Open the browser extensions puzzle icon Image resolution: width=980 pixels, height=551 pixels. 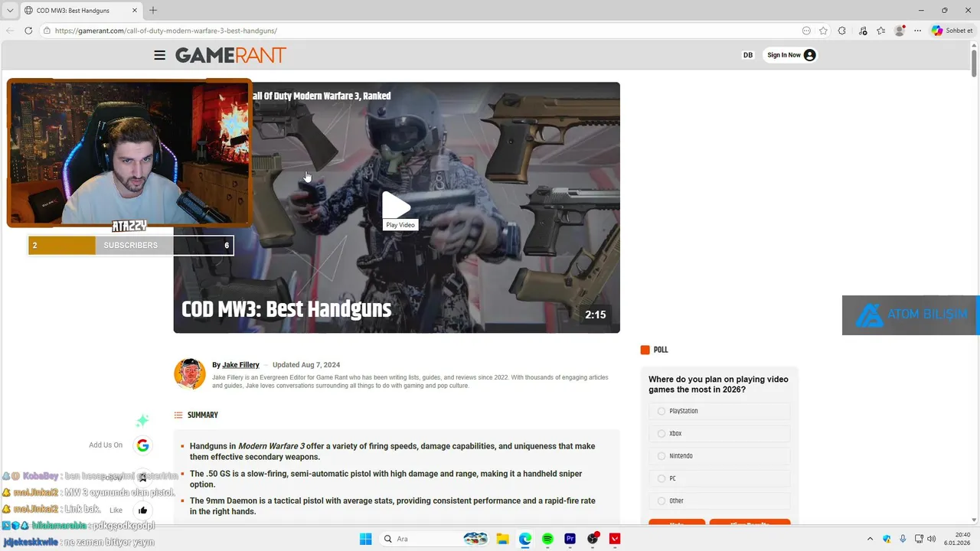(x=842, y=31)
